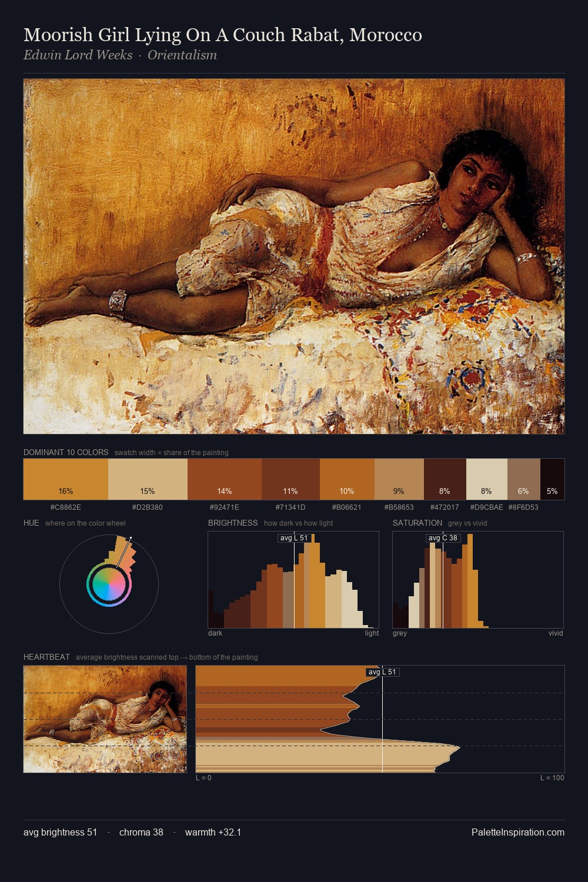The height and width of the screenshot is (882, 588).
Task: Click the avg C 38 marker in the saturation histogram
Action: tap(443, 538)
